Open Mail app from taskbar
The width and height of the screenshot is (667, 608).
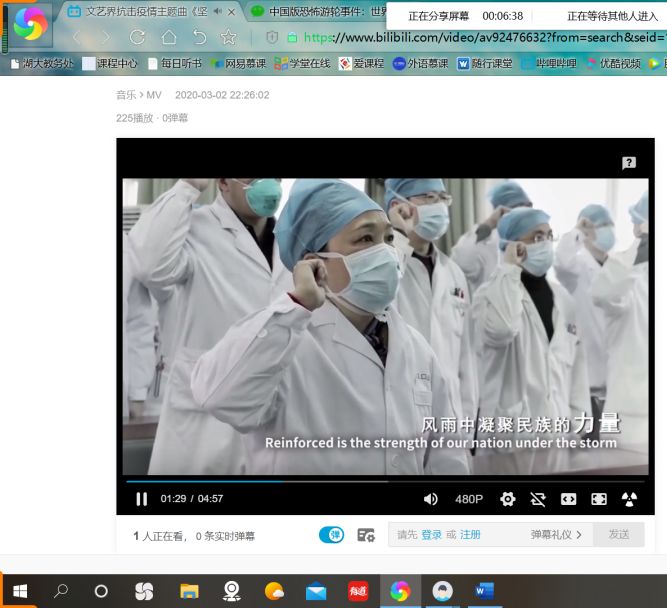point(316,591)
